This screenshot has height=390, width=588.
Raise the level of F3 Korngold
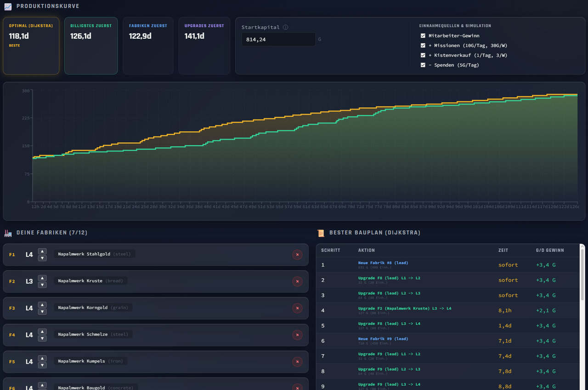point(42,304)
